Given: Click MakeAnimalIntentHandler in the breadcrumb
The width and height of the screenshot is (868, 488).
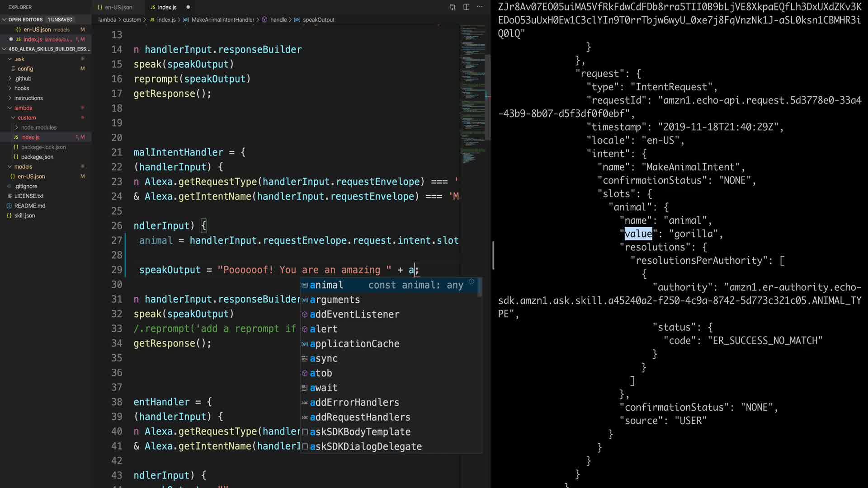Looking at the screenshot, I should click(x=222, y=20).
